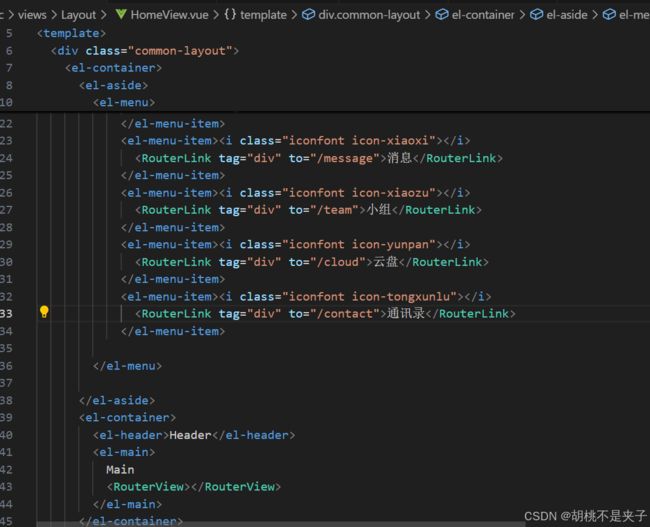The height and width of the screenshot is (527, 650).
Task: Click the cube icon before el-aside breadcrumb
Action: click(x=537, y=15)
